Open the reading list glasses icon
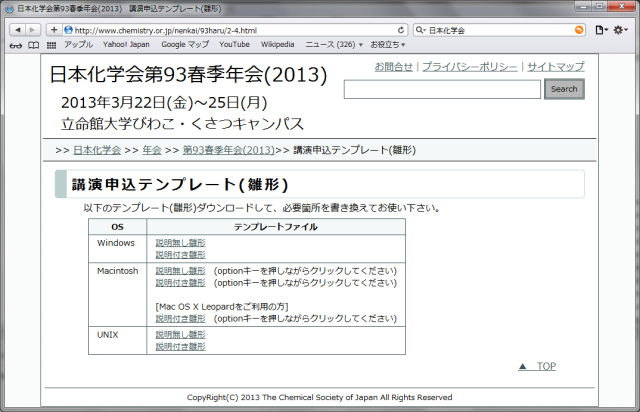This screenshot has height=412, width=640. pos(15,45)
